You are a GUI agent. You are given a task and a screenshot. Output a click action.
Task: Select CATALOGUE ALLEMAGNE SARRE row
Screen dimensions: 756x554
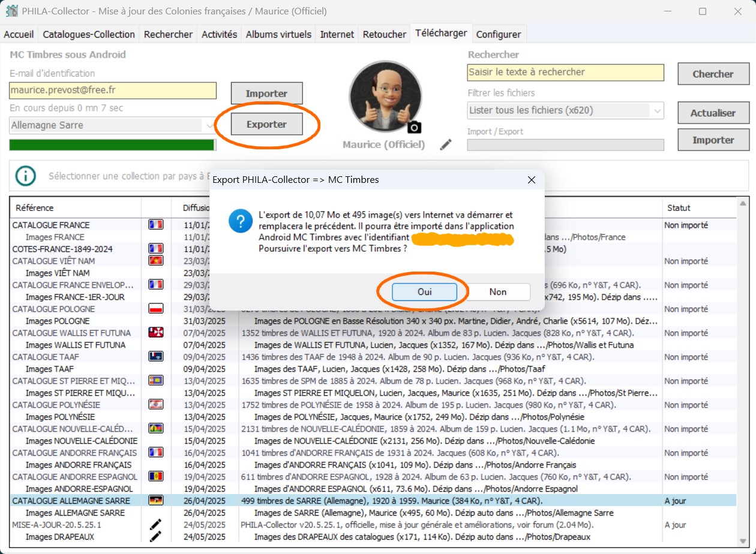(x=374, y=501)
